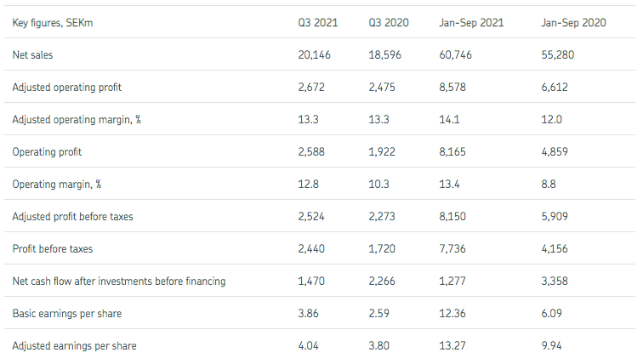Click the Jan-Sep 2021 column header

tap(471, 22)
